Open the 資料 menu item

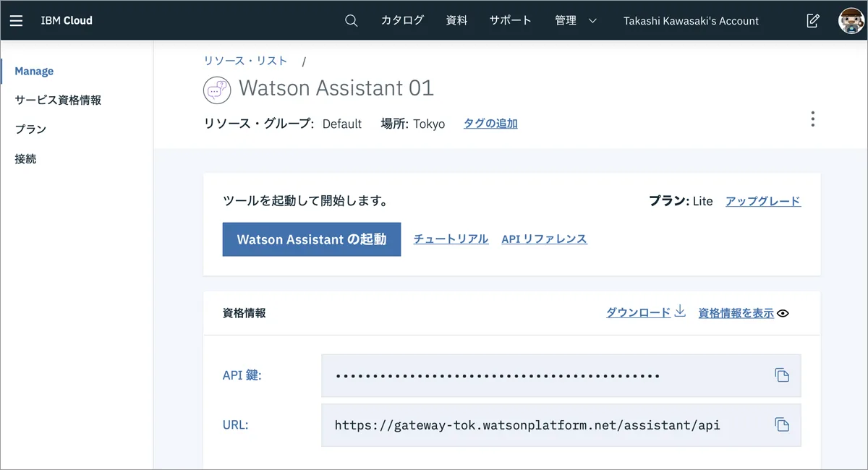pos(456,21)
